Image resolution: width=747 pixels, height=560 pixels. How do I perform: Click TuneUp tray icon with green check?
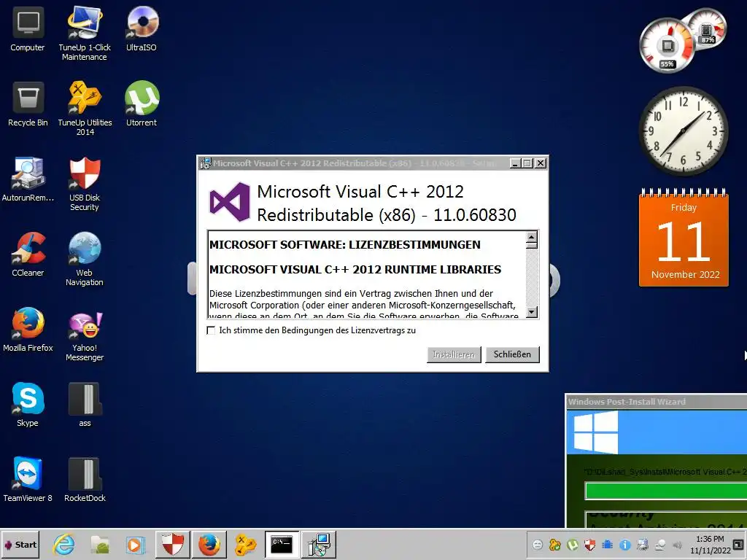coord(555,545)
